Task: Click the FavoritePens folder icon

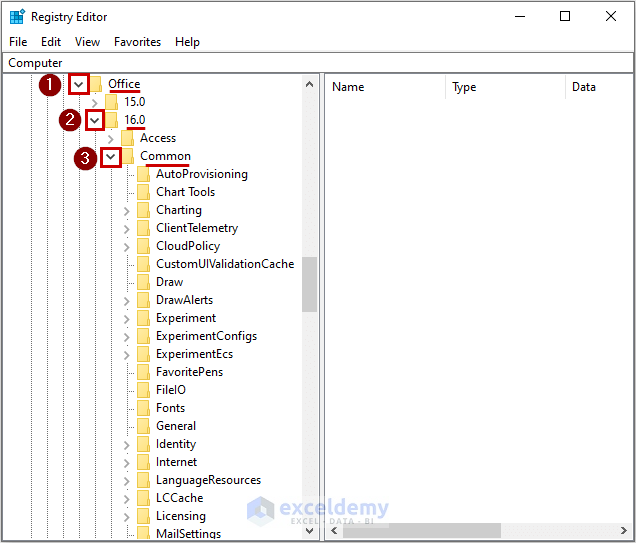Action: (x=143, y=372)
